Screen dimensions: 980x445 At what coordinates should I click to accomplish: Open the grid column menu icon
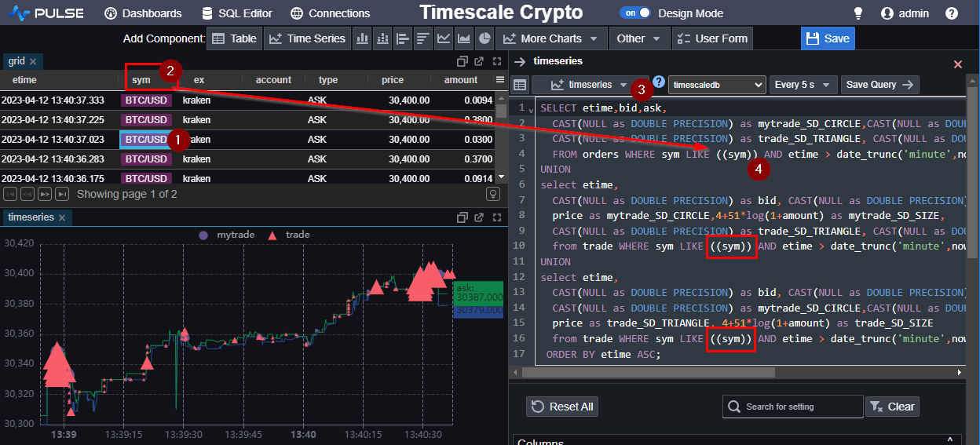click(500, 80)
